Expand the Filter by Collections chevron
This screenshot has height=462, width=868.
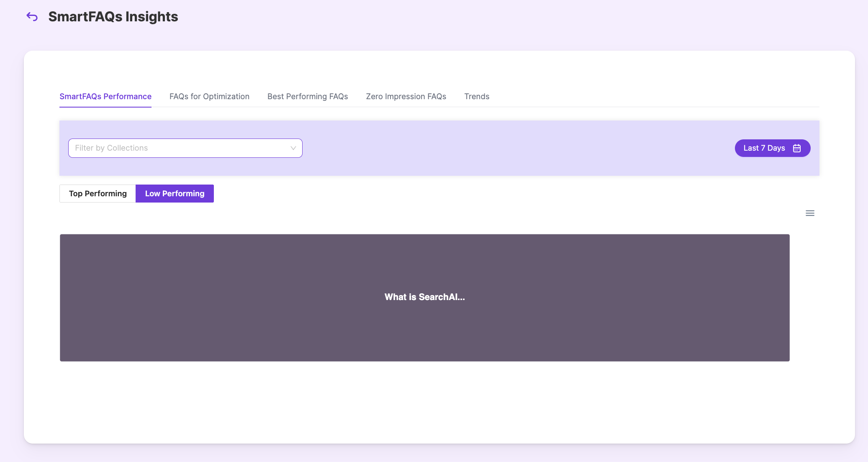pyautogui.click(x=293, y=148)
